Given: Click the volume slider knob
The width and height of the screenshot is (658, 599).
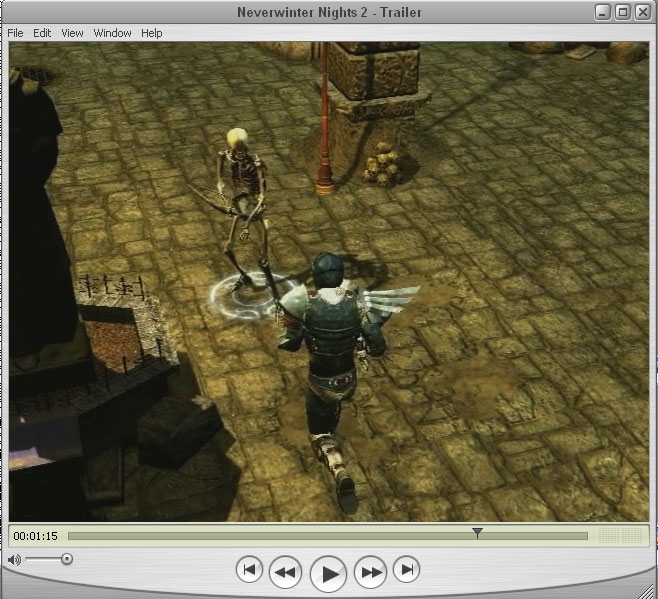Looking at the screenshot, I should pos(66,560).
